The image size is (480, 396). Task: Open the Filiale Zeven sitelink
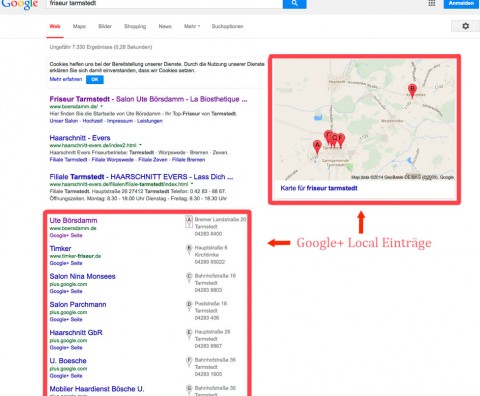[153, 160]
